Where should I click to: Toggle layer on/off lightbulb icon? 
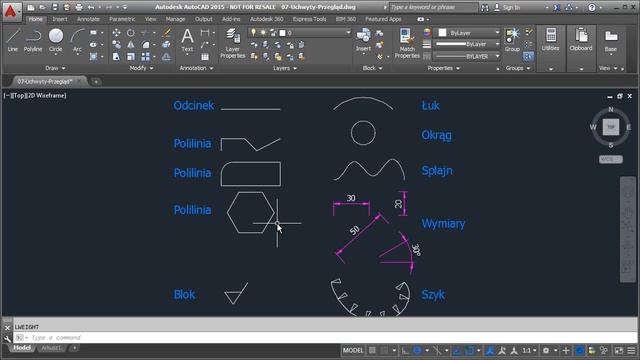[253, 32]
